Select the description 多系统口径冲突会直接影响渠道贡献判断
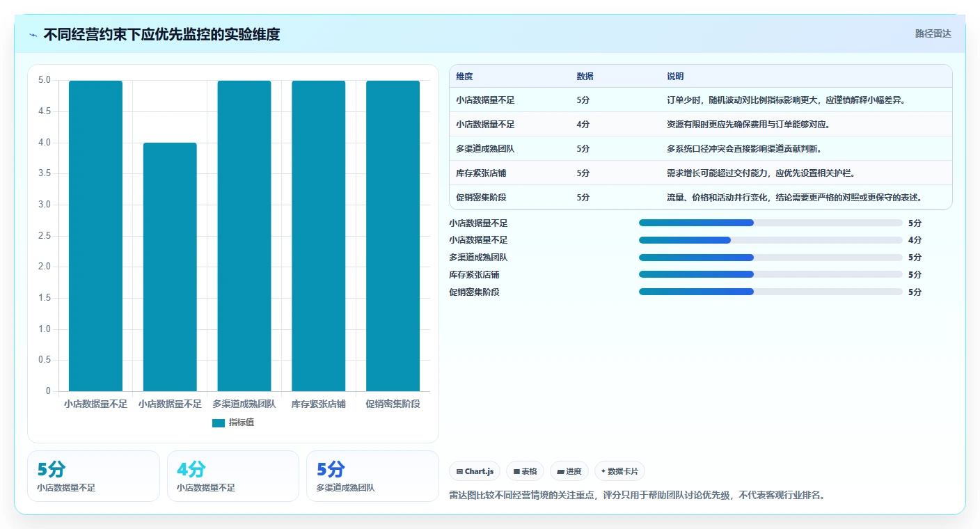Viewport: 980px width, 529px height. (744, 149)
